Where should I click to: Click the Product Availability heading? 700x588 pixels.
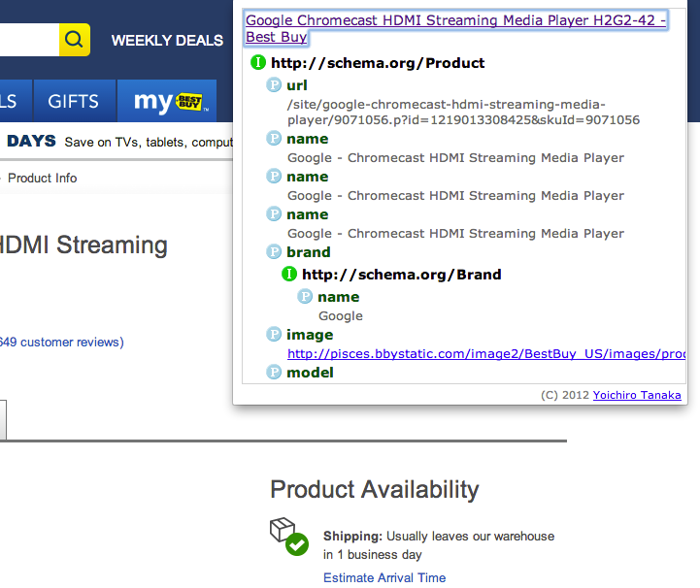[x=374, y=489]
